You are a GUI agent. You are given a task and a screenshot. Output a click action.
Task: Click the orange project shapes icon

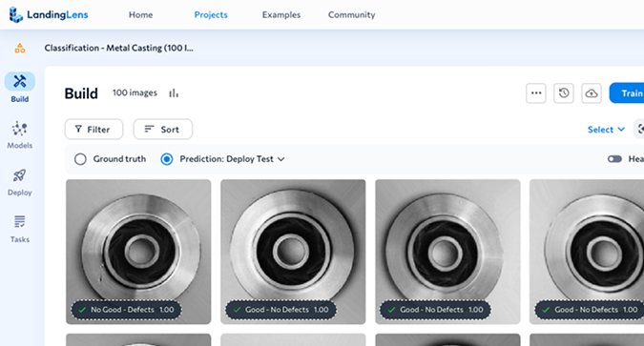click(20, 48)
